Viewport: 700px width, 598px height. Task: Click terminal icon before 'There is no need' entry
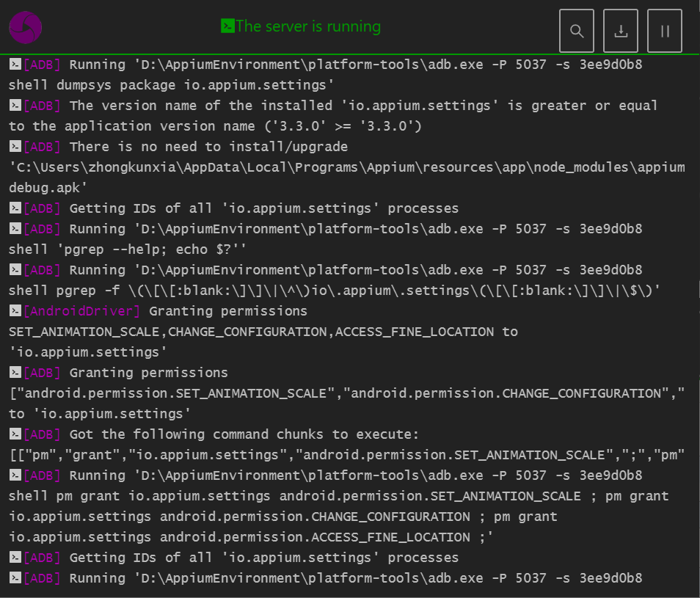[15, 147]
